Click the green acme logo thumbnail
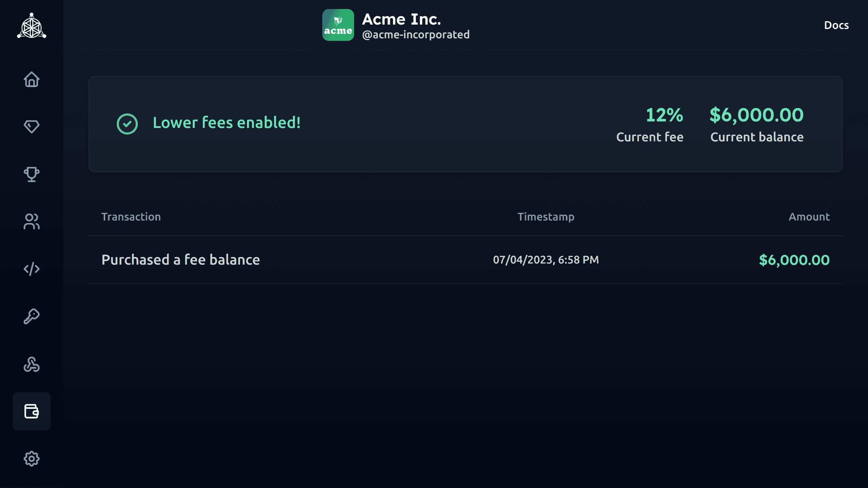The image size is (868, 488). coord(338,25)
